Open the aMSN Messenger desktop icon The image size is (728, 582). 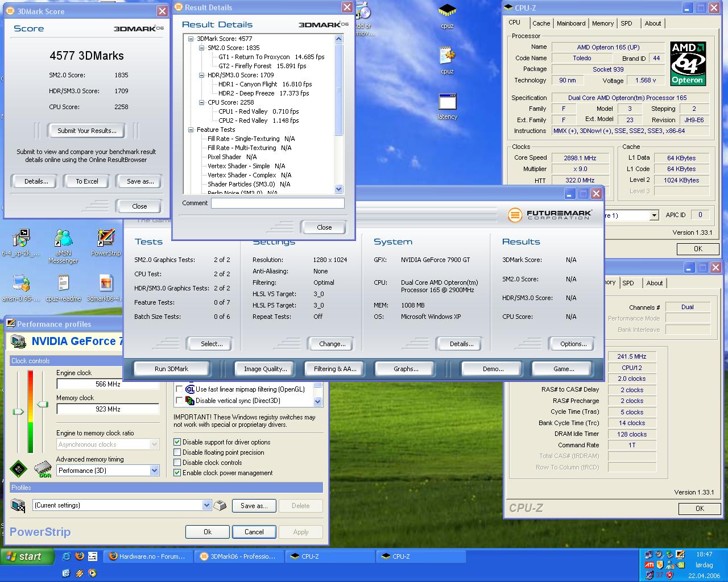63,238
